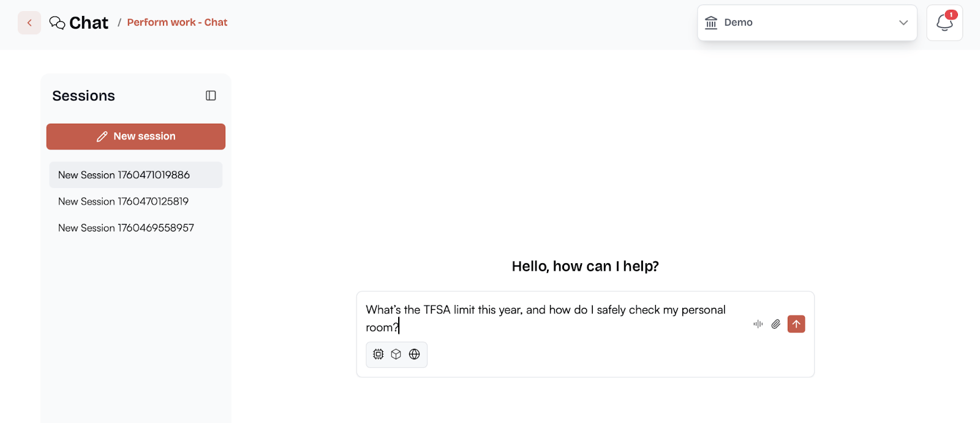The height and width of the screenshot is (423, 980).
Task: Attach a file with paperclip icon
Action: (x=776, y=324)
